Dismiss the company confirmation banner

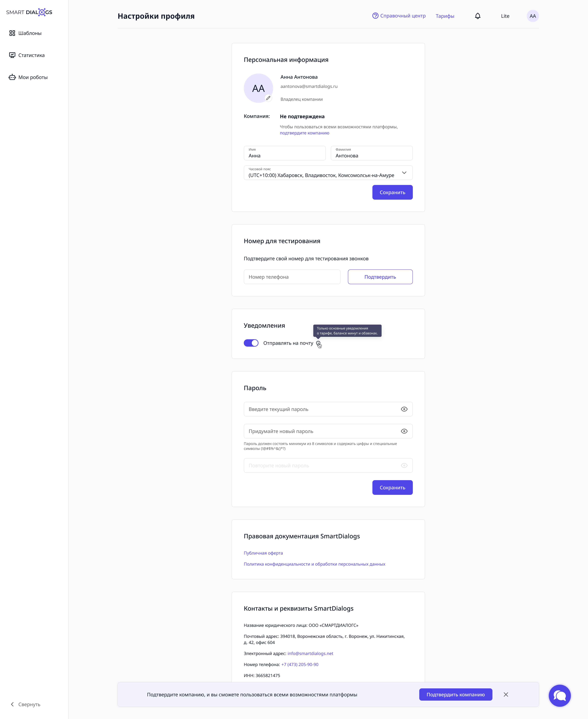(x=506, y=695)
